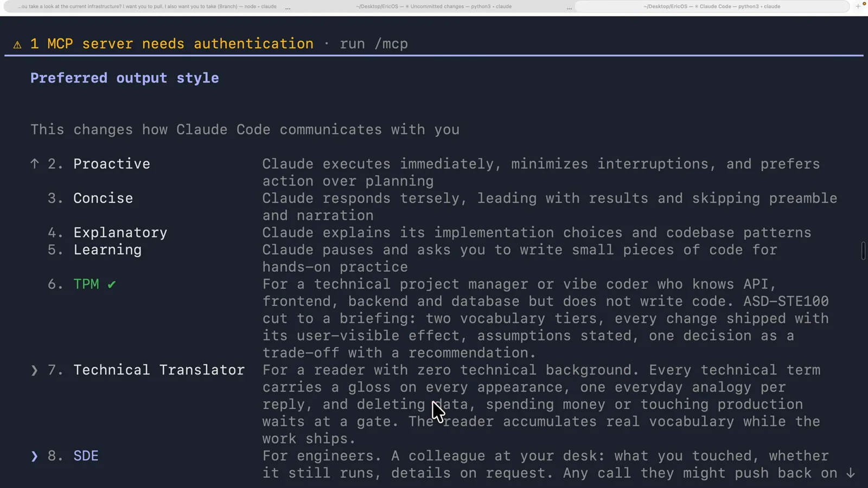Screen dimensions: 868x488
Task: Select the 'Claude Code — python3' terminal tab
Action: (712, 7)
